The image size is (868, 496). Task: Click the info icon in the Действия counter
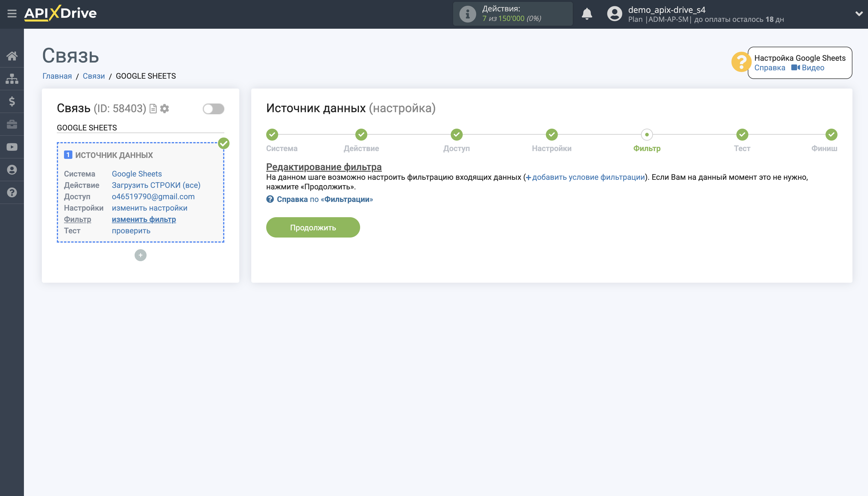point(467,14)
